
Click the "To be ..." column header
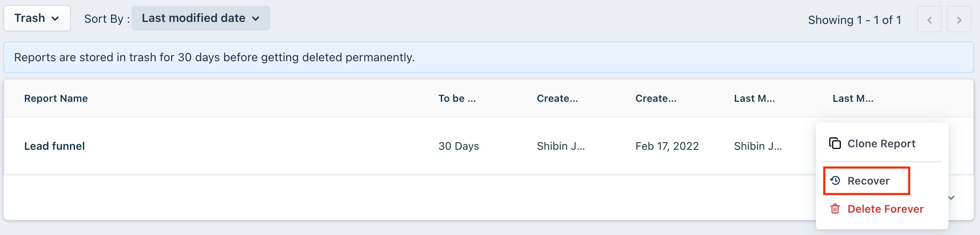click(457, 98)
